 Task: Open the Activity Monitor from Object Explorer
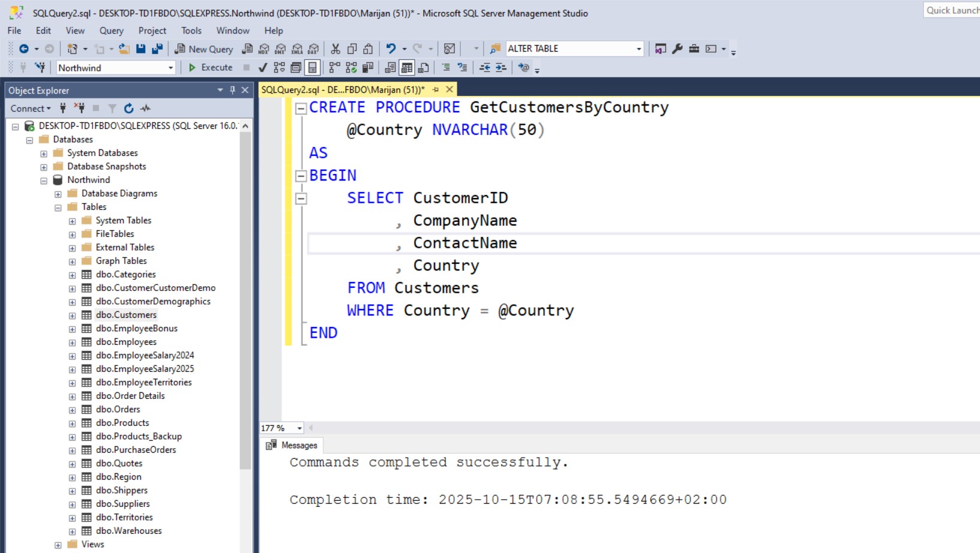click(x=146, y=109)
